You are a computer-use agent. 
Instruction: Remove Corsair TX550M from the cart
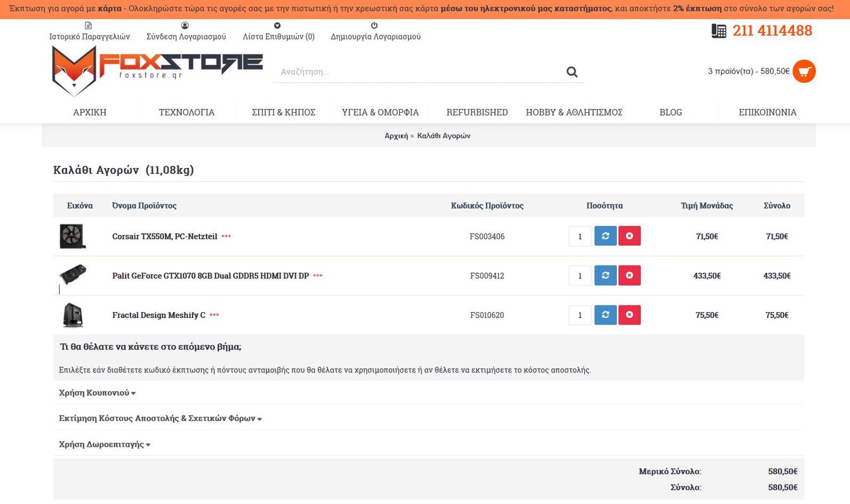(x=630, y=236)
